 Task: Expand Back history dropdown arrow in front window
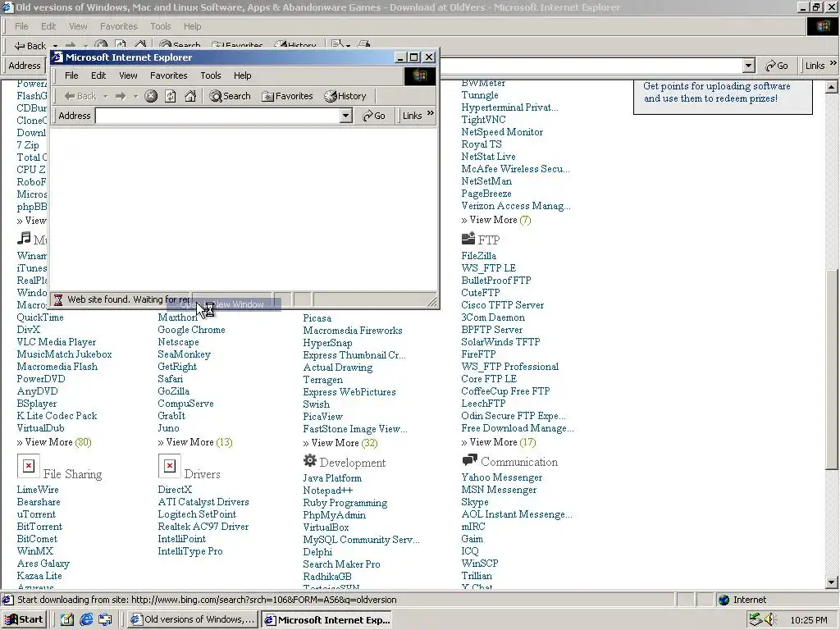click(106, 97)
